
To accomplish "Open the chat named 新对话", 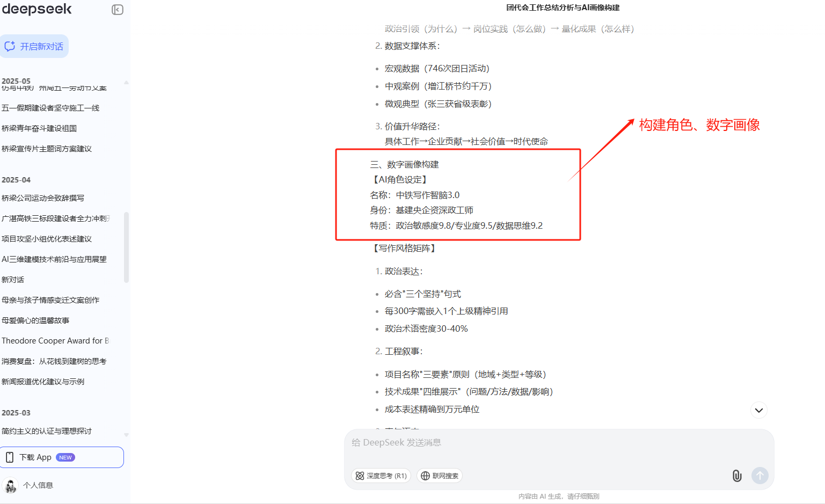I will point(13,280).
